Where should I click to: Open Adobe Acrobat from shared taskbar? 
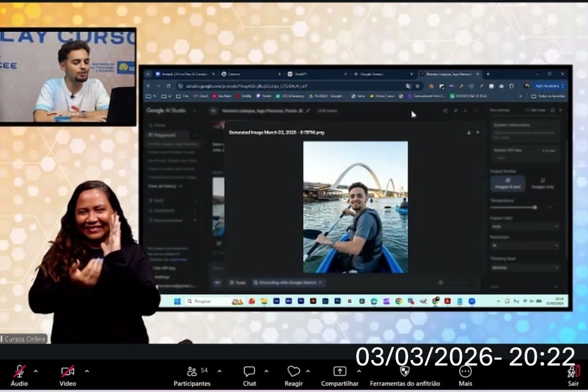[447, 301]
